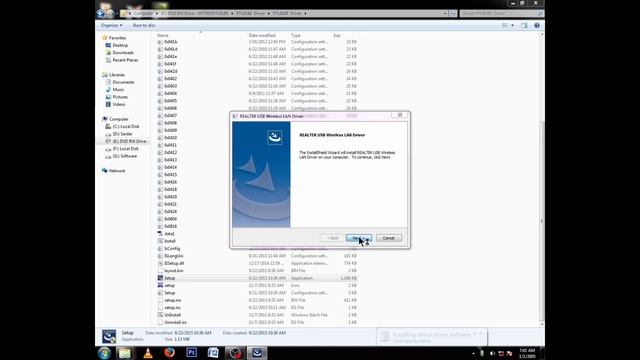Select the 0x0402 configuration file
The height and width of the screenshot is (360, 640).
[x=170, y=78]
